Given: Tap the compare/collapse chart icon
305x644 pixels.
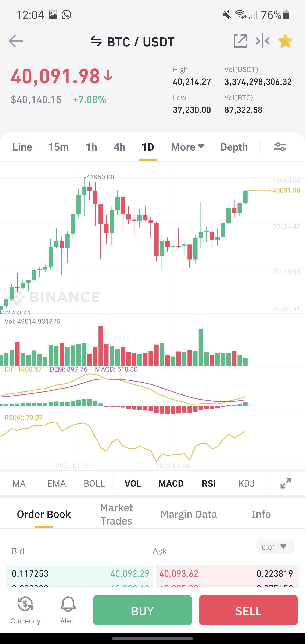Looking at the screenshot, I should (x=262, y=41).
